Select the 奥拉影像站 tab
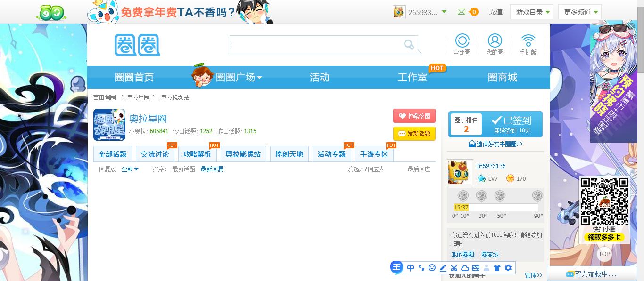Viewport: 644px width, 281px height. tap(243, 154)
